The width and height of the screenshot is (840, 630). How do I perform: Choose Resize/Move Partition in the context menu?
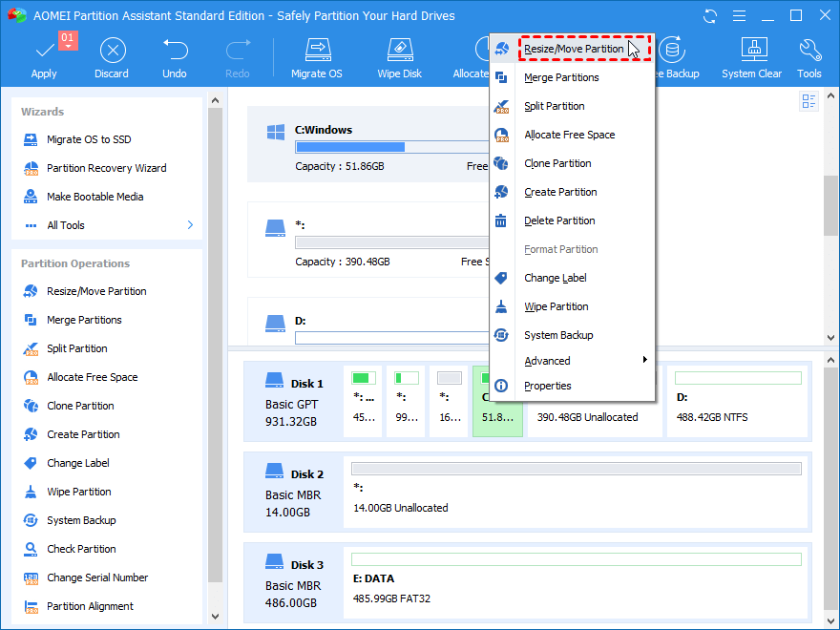click(572, 49)
